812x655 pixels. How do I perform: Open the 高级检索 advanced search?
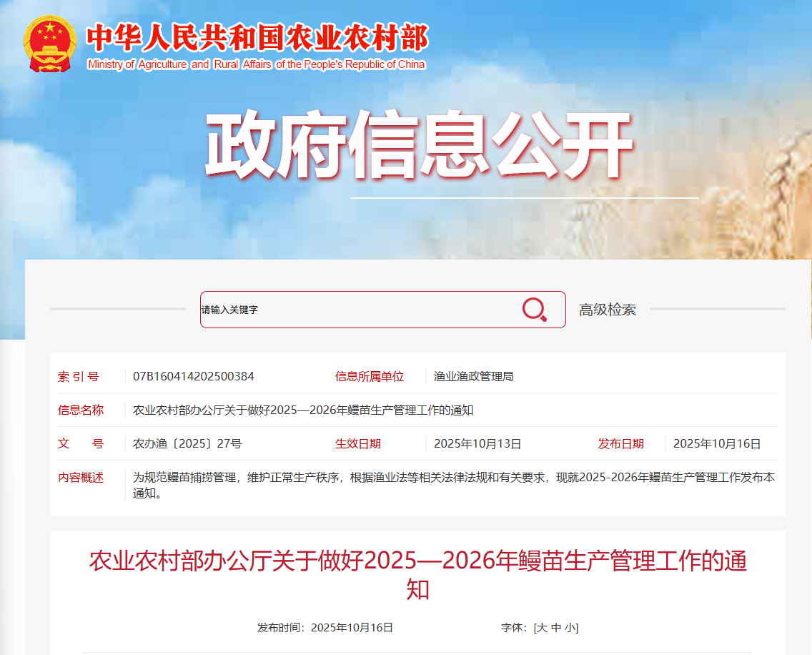(x=607, y=310)
